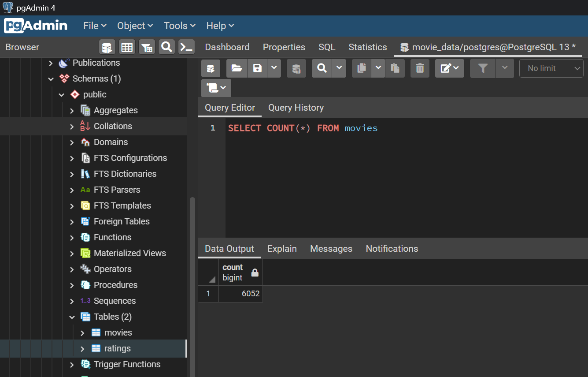The height and width of the screenshot is (377, 588).
Task: Open a SQL file with the folder icon
Action: [x=237, y=68]
